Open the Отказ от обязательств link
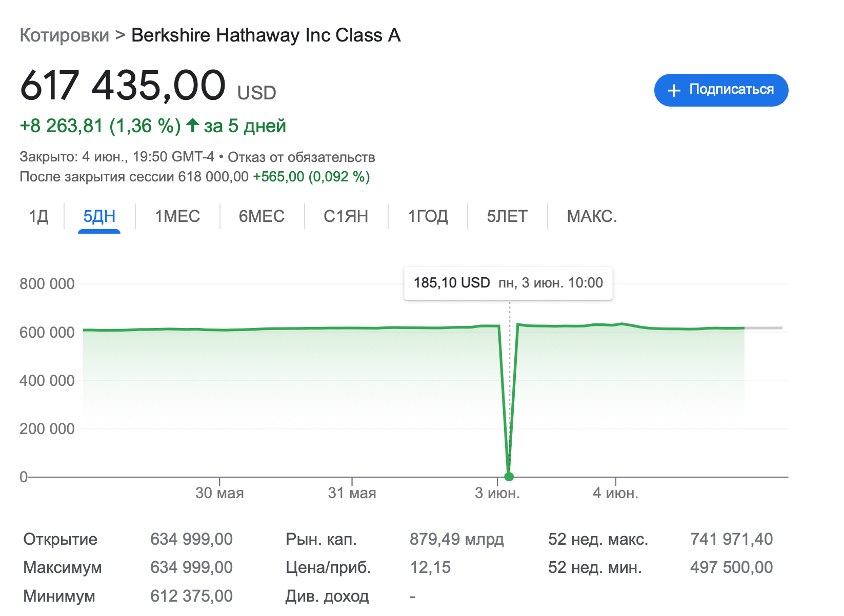The image size is (844, 616). pos(302,157)
